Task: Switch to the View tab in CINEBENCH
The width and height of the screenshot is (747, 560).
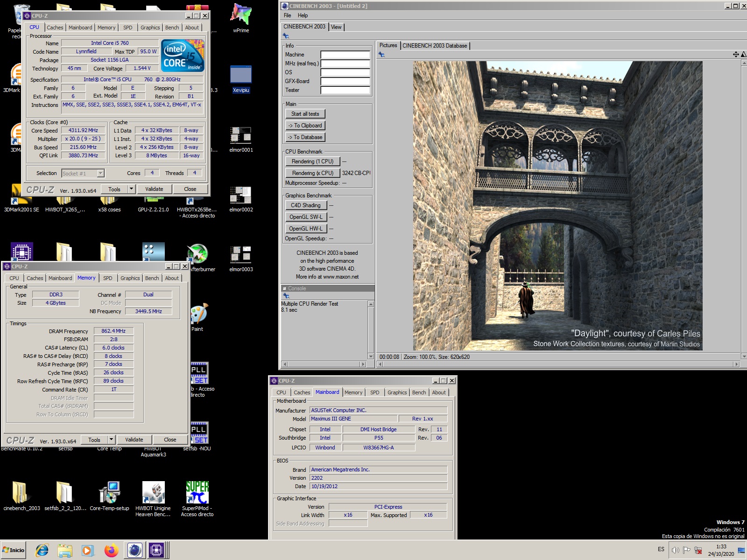Action: tap(336, 27)
